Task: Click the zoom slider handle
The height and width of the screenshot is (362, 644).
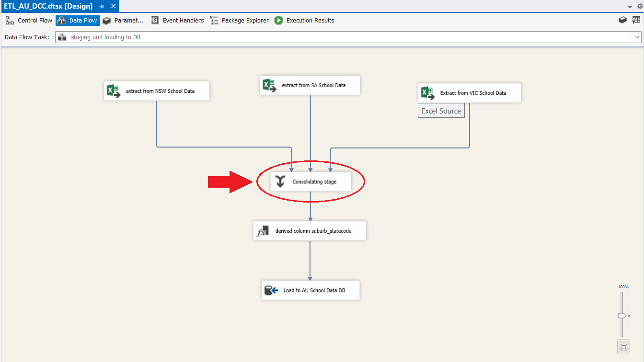Action: click(x=621, y=316)
